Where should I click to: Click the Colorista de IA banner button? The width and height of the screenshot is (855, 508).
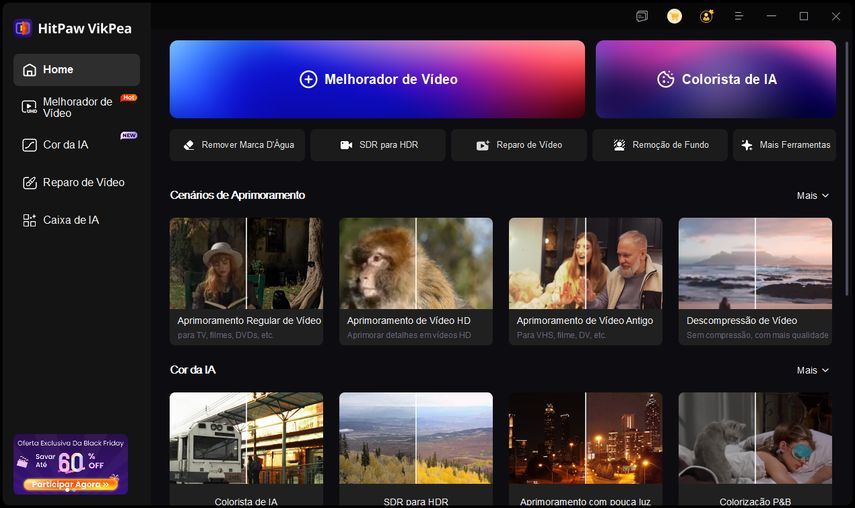click(716, 79)
